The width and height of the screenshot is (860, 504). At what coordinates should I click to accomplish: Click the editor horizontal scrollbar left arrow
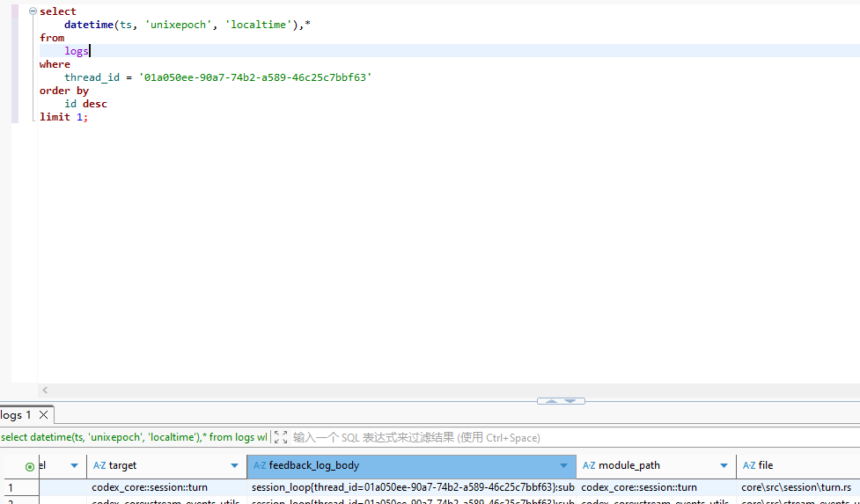(45, 390)
